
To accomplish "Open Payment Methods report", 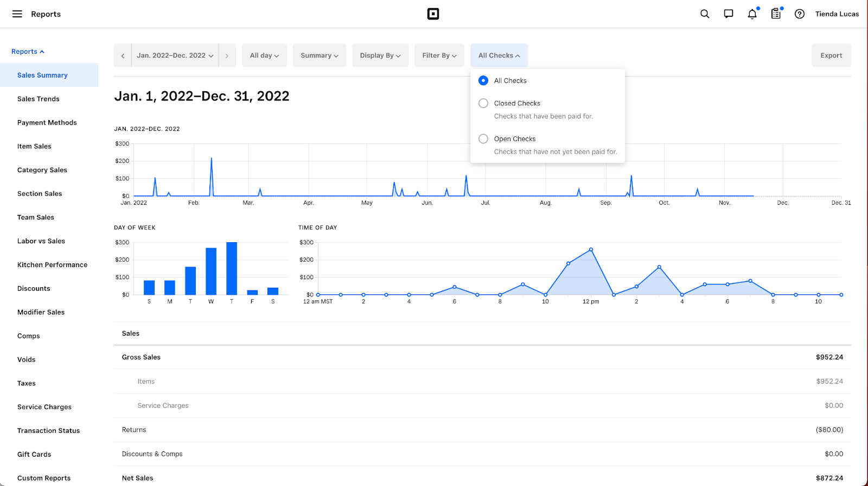I will click(47, 123).
